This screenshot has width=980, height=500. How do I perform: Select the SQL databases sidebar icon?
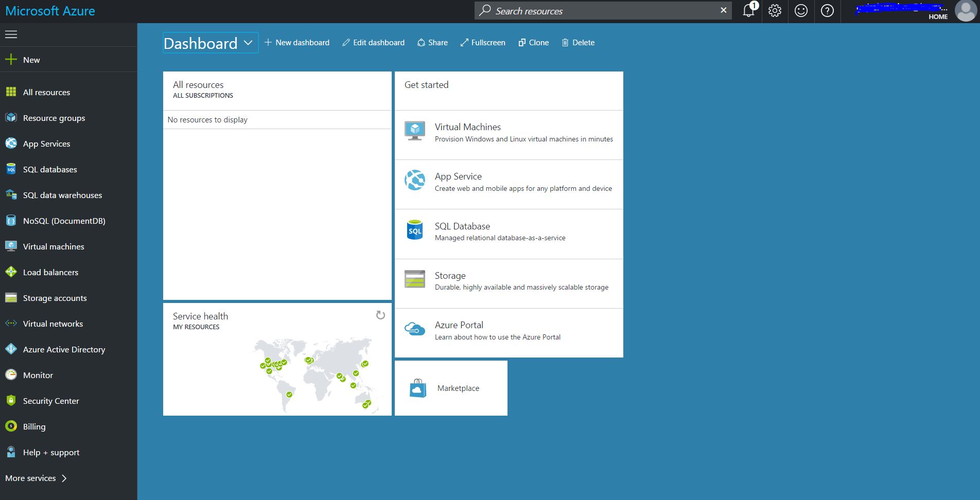coord(11,169)
